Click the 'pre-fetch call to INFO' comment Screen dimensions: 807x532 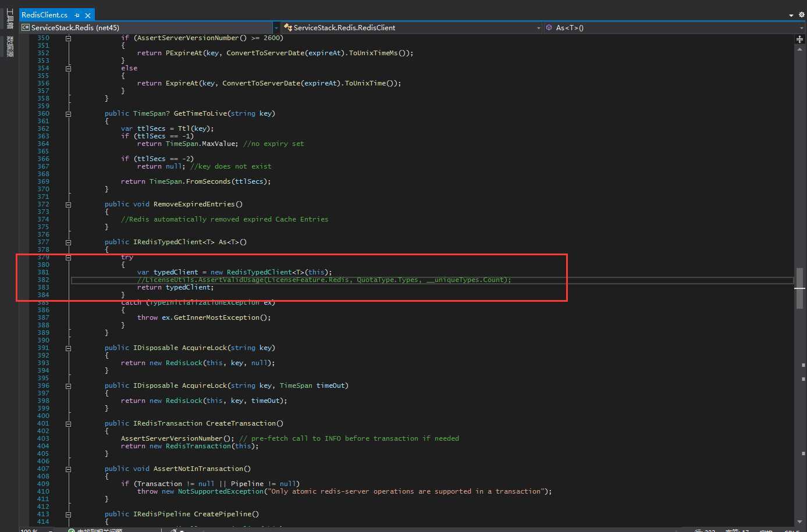click(x=349, y=438)
